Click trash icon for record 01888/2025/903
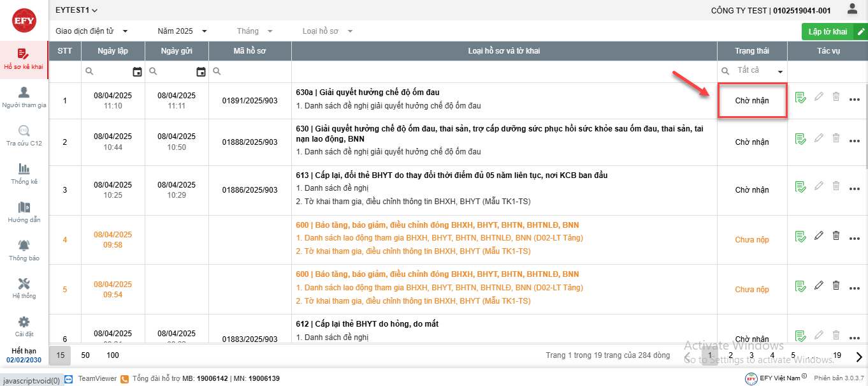Image resolution: width=868 pixels, height=386 pixels. [x=836, y=138]
